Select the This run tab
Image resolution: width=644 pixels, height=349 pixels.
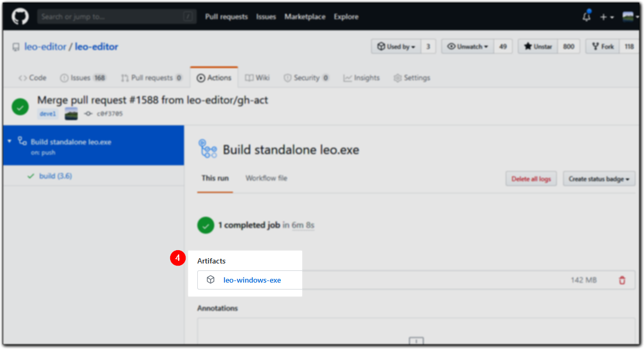215,178
